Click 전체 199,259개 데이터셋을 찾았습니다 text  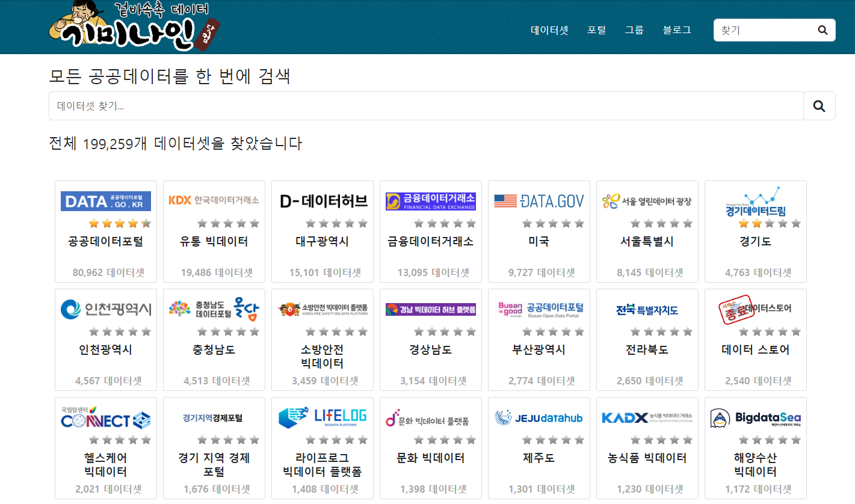[175, 143]
